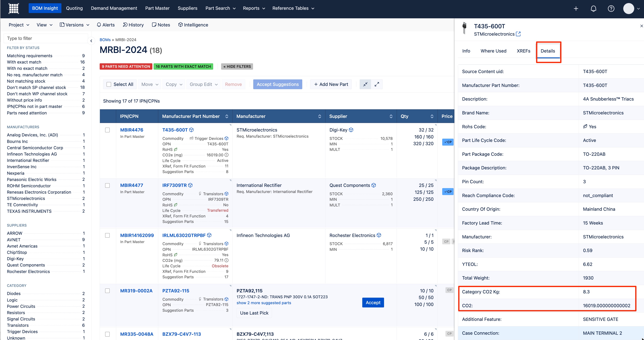Open Intelligence in the project toolbar

193,25
